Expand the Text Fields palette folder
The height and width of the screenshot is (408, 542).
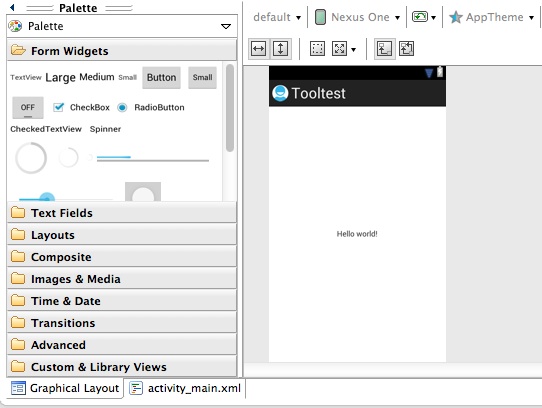click(x=122, y=213)
